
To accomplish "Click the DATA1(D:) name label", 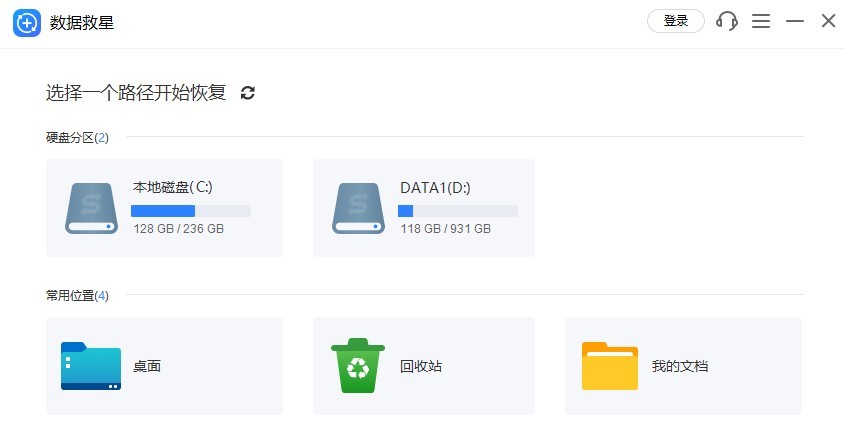I will tap(435, 187).
